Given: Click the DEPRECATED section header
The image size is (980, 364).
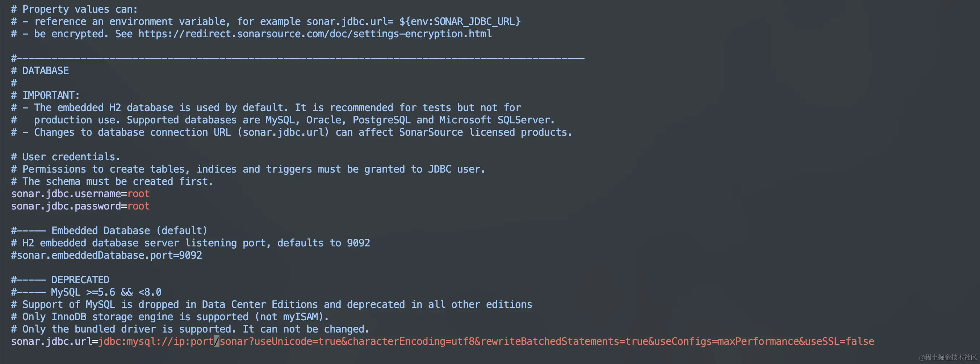Looking at the screenshot, I should tap(80, 280).
